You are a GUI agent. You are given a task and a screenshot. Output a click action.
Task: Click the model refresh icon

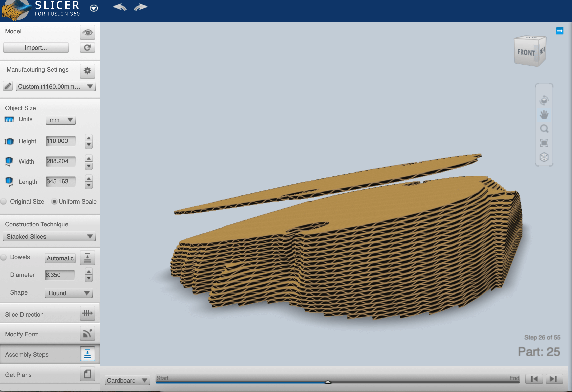point(87,47)
